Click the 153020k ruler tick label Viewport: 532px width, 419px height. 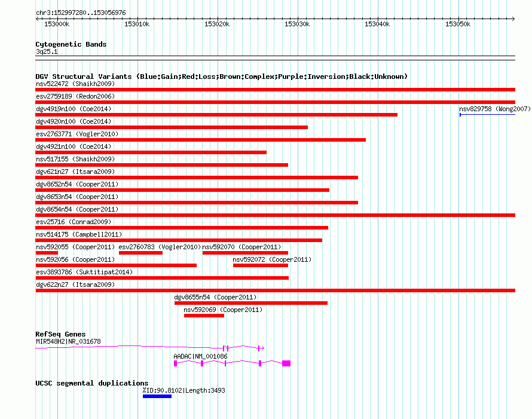pos(217,24)
